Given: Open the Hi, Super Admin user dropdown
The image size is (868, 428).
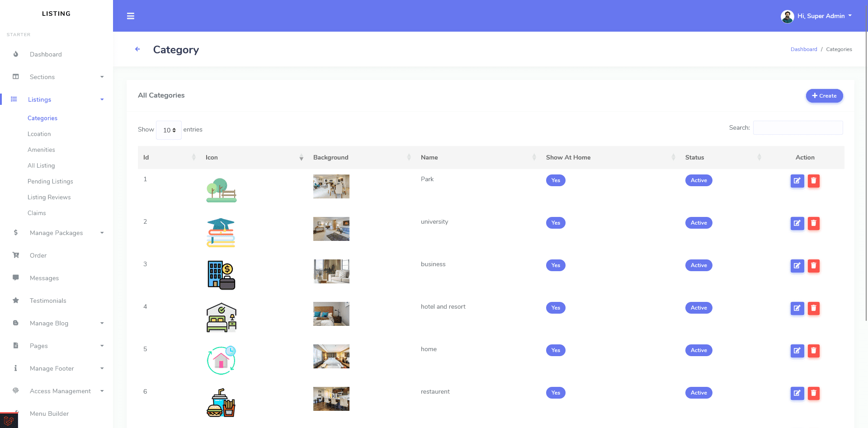Looking at the screenshot, I should coord(817,16).
